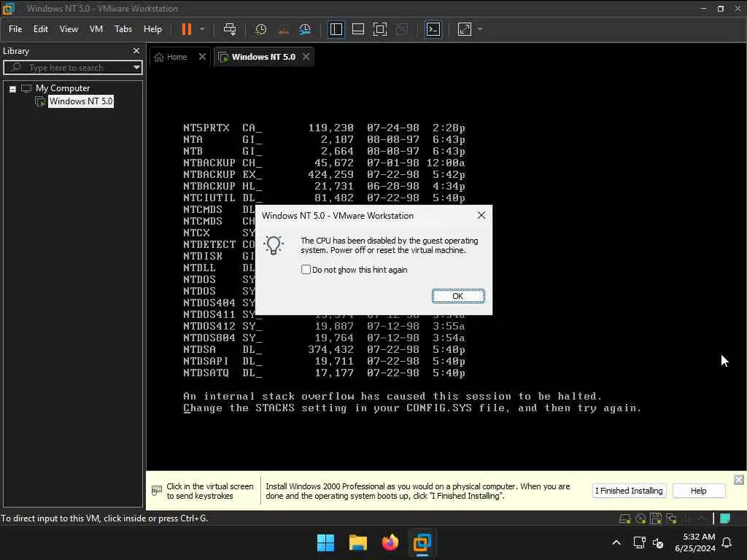Click the VMware Workstation taskbar icon
The height and width of the screenshot is (560, 747).
[422, 542]
